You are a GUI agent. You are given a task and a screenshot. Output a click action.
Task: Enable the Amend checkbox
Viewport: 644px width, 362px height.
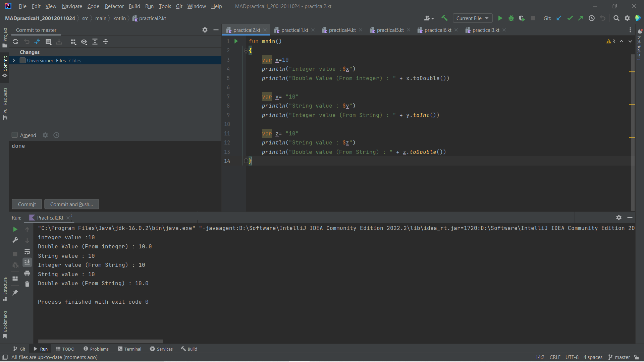coord(14,135)
